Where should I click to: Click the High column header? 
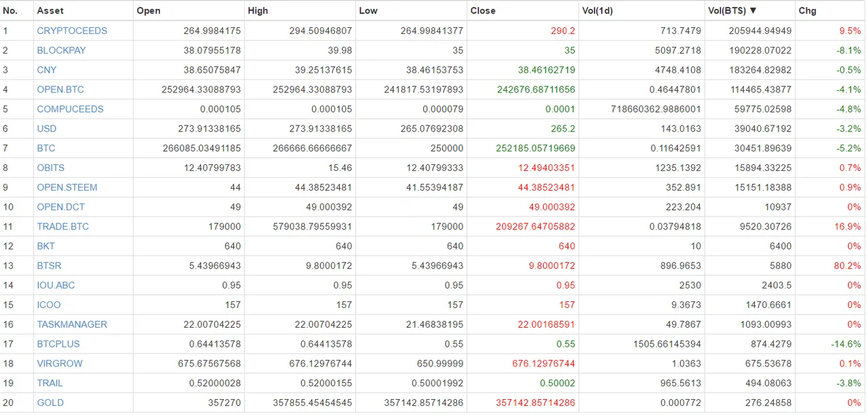258,11
